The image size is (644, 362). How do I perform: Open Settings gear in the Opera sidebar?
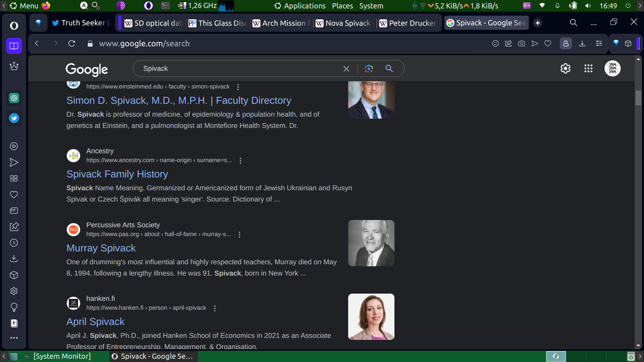(x=14, y=291)
